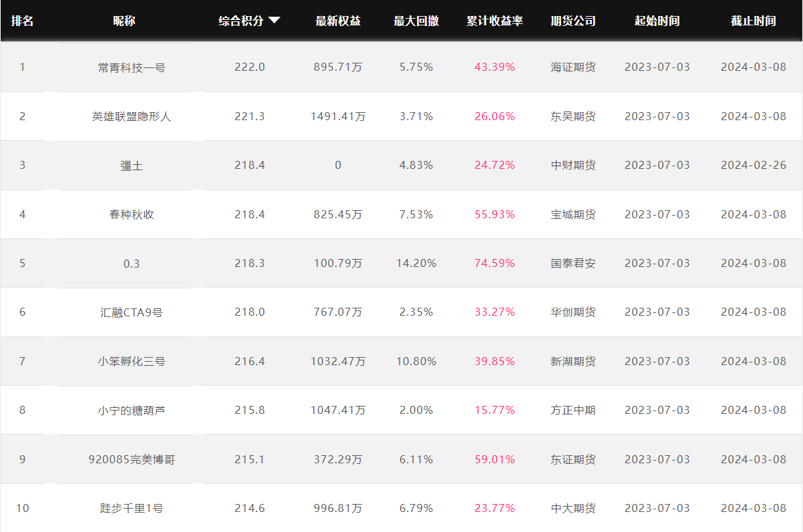
Task: Select equity value 895.71万
Action: (x=338, y=67)
